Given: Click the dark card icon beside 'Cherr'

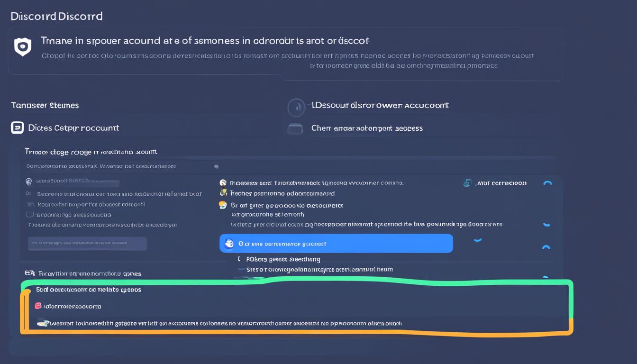Looking at the screenshot, I should click(295, 128).
